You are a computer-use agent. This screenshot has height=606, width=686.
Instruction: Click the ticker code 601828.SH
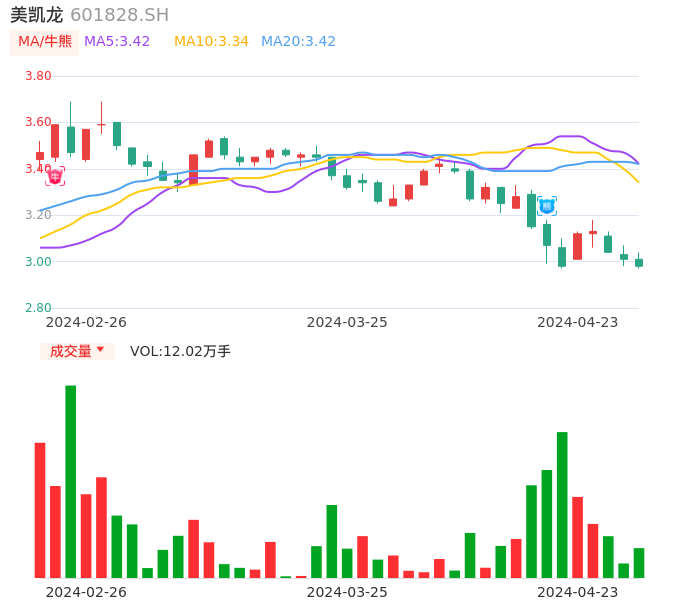pos(120,15)
